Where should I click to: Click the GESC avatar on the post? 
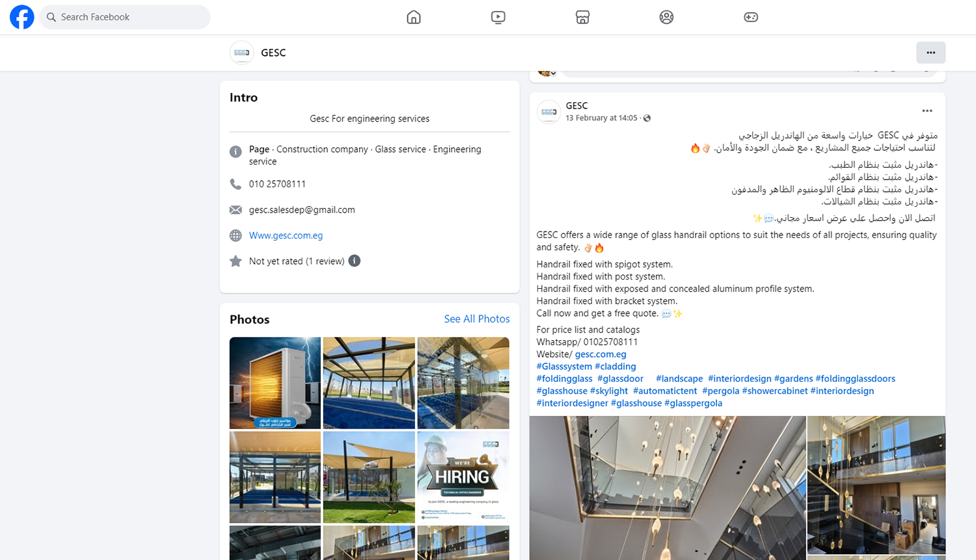[549, 112]
